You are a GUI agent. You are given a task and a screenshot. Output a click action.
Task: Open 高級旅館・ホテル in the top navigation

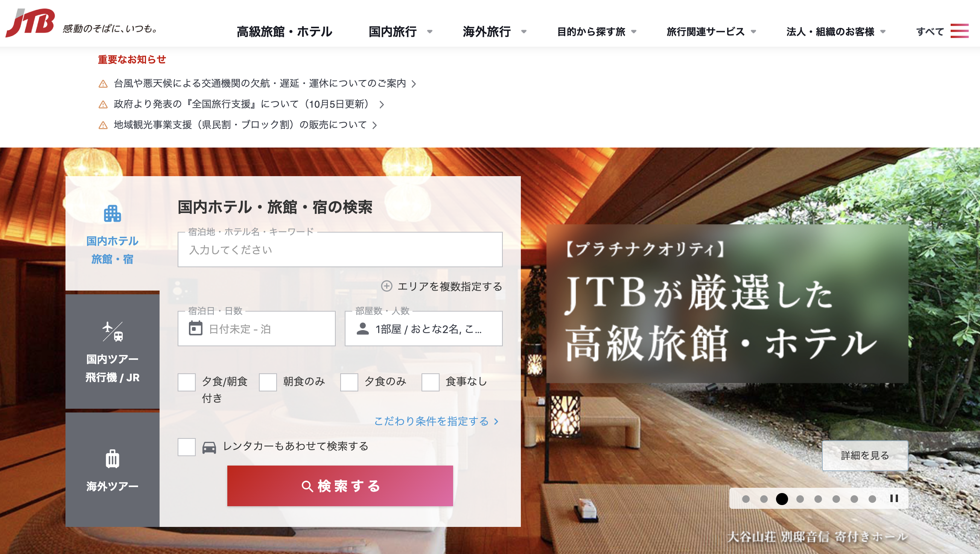pyautogui.click(x=284, y=32)
